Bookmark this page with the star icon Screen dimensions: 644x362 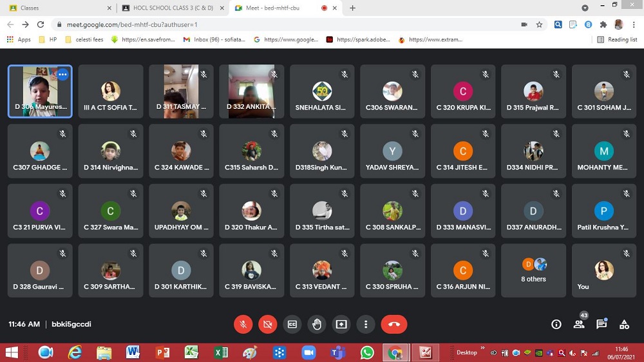tap(539, 24)
